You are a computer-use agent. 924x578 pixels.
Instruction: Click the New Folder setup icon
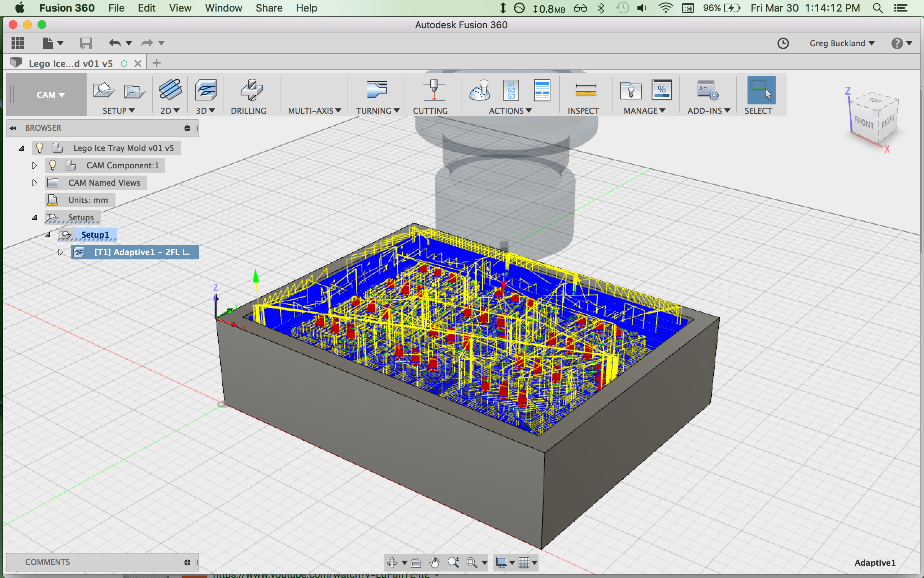pyautogui.click(x=134, y=91)
